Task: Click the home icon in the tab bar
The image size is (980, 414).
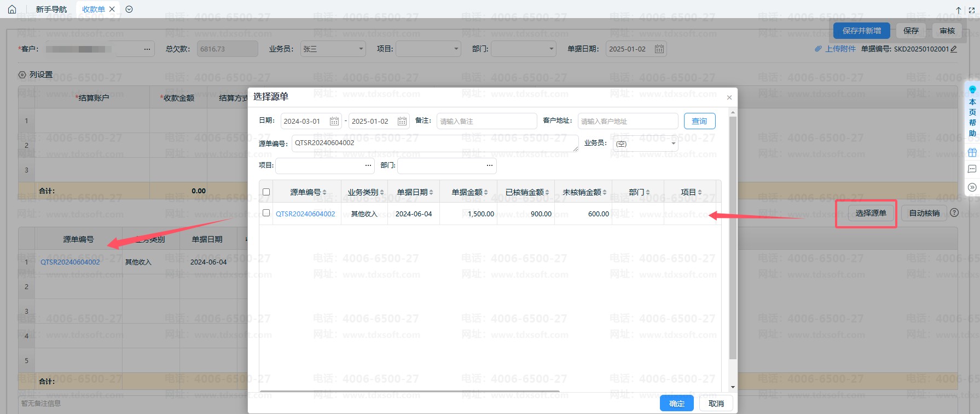Action: (12, 9)
